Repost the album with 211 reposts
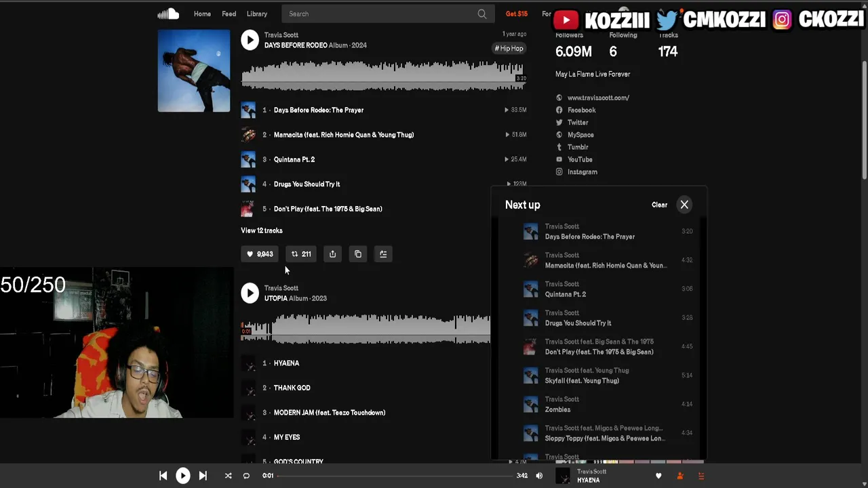This screenshot has height=488, width=868. tap(301, 254)
